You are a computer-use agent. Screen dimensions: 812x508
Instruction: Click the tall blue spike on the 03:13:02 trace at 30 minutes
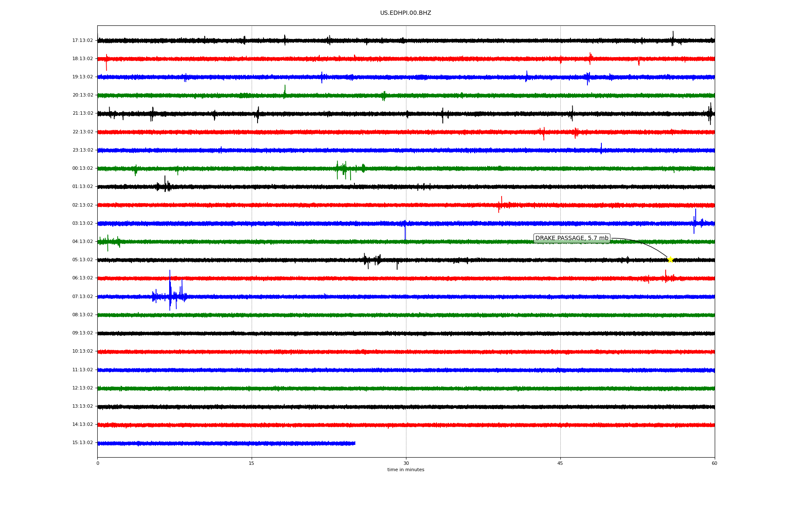pyautogui.click(x=405, y=231)
